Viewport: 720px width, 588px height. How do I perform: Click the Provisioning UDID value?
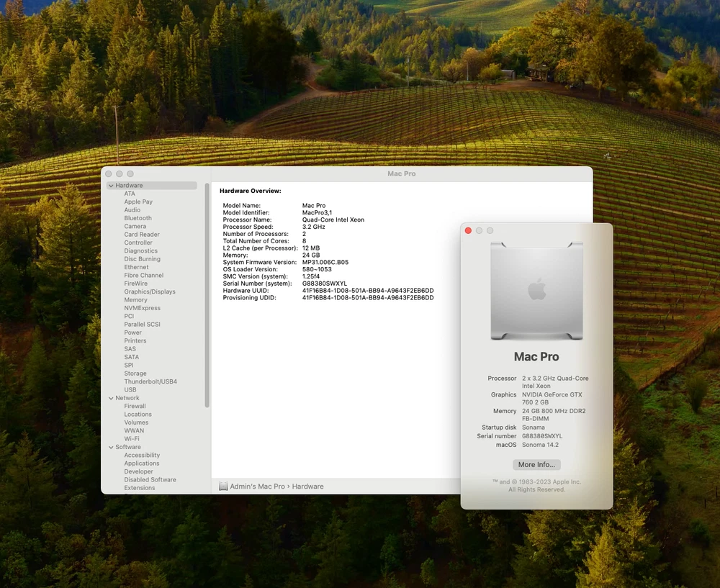pos(368,298)
